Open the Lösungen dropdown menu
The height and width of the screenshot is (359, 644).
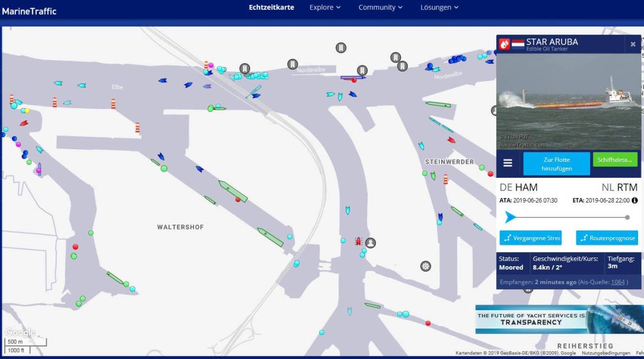(x=439, y=7)
